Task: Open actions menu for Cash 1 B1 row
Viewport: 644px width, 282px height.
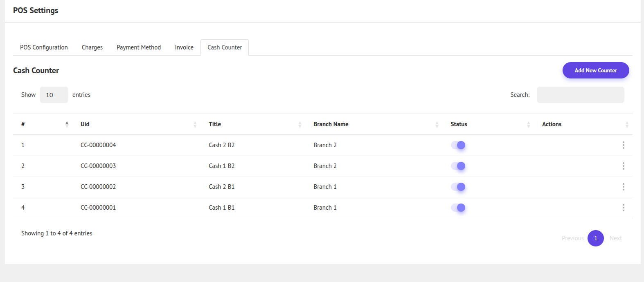Action: 623,208
